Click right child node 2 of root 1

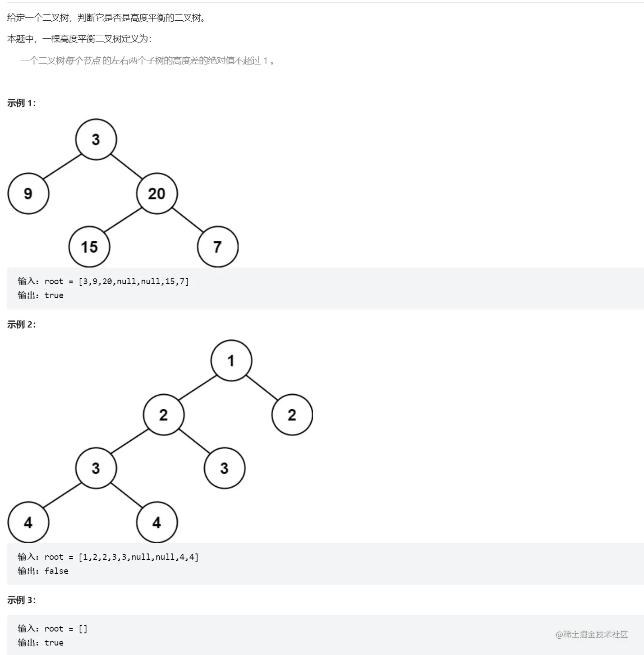(292, 415)
